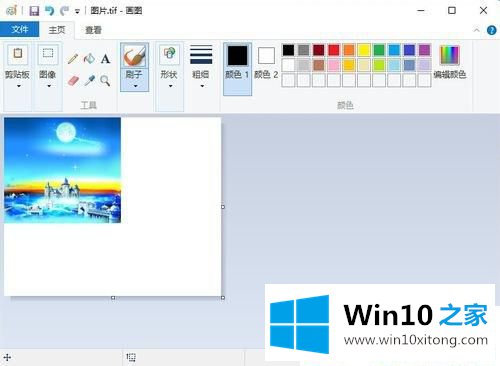Click the Paint application icon in title bar
Viewport: 500px width, 366px height.
(11, 11)
